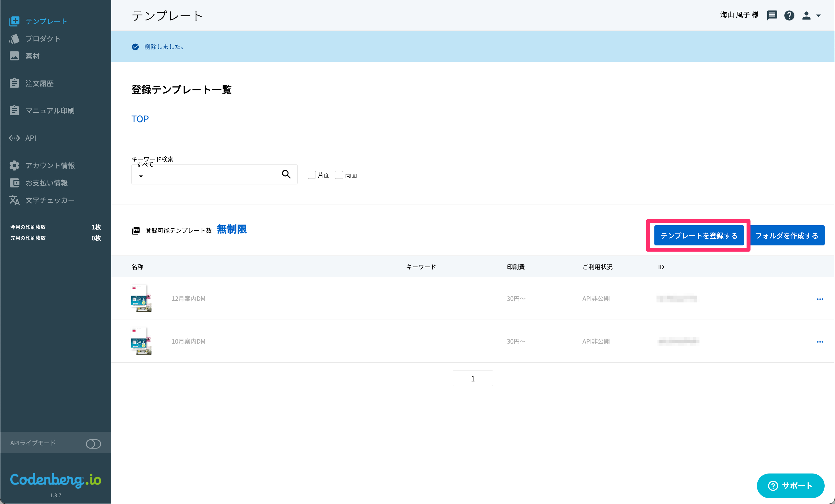Click the 削除しました checkmark icon
The width and height of the screenshot is (835, 504).
point(135,47)
